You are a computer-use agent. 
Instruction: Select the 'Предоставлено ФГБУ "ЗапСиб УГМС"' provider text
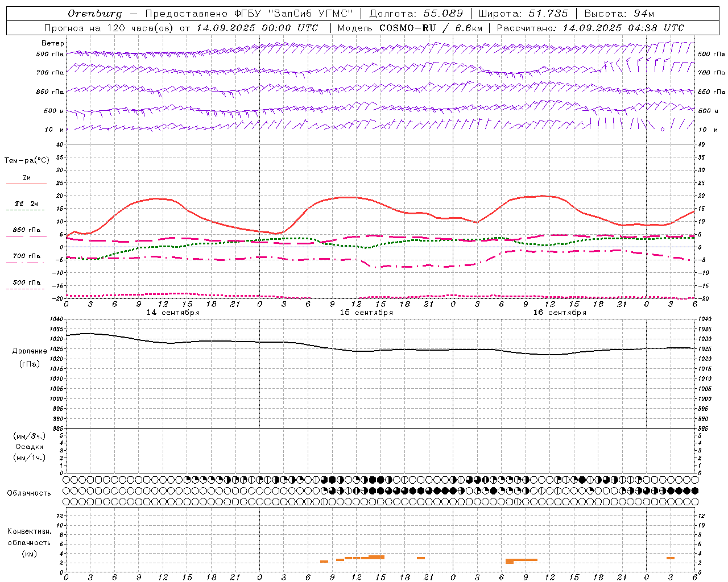click(249, 14)
